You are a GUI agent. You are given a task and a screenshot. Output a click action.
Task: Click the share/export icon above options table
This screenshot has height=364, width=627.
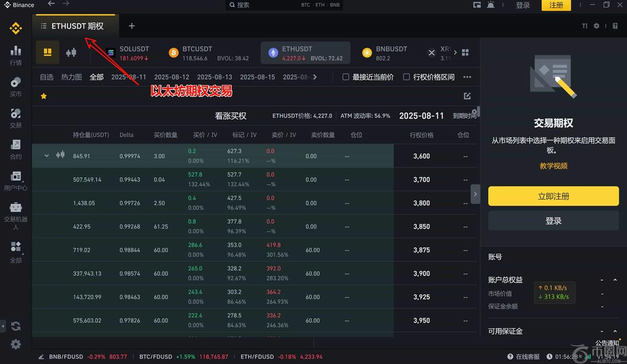point(467,96)
